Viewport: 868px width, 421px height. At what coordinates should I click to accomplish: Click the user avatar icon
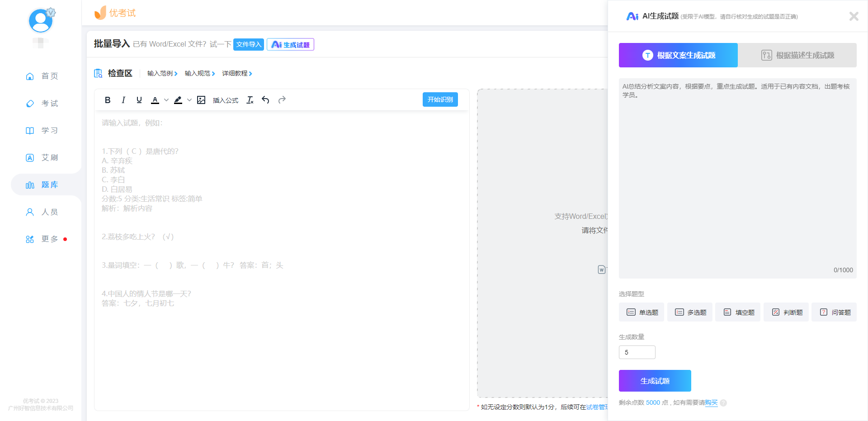pyautogui.click(x=41, y=20)
